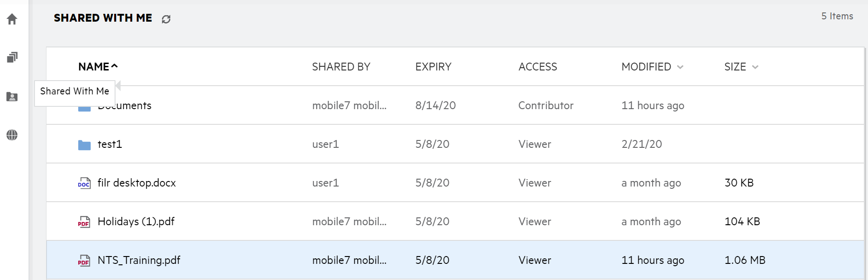Screen dimensions: 868x280
Task: Open Shared With Me sidebar icon
Action: pyautogui.click(x=12, y=97)
